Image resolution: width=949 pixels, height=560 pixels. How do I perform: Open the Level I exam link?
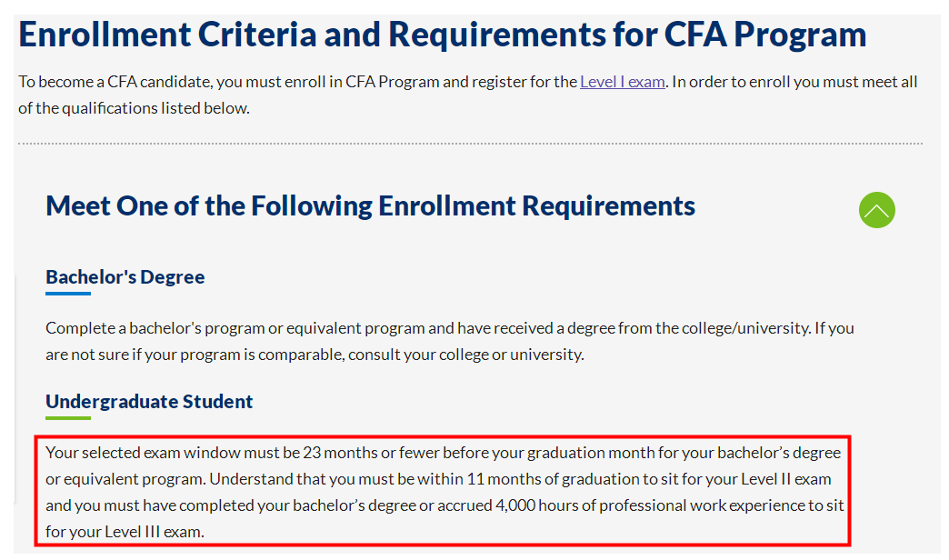tap(622, 82)
